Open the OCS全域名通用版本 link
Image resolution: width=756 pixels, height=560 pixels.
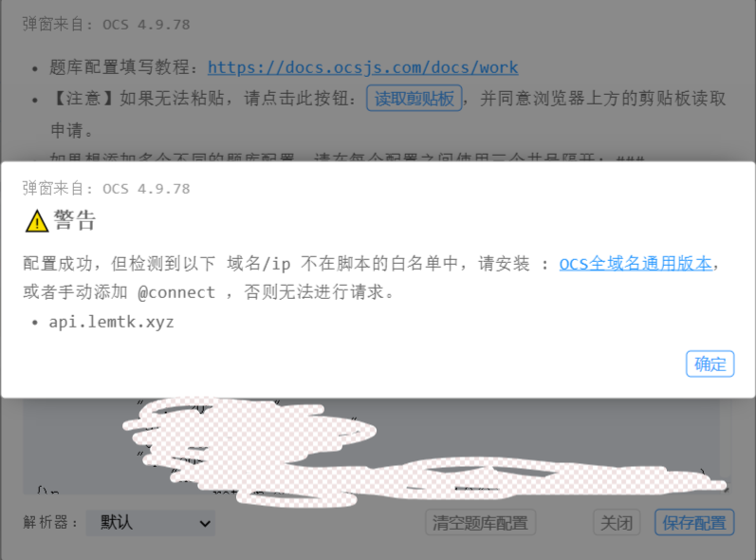[636, 264]
